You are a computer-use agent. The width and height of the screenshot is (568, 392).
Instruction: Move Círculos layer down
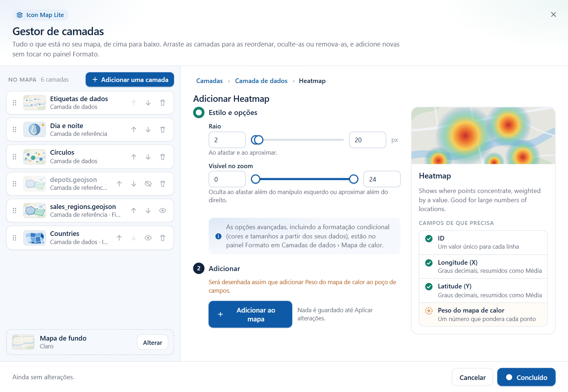tap(148, 157)
